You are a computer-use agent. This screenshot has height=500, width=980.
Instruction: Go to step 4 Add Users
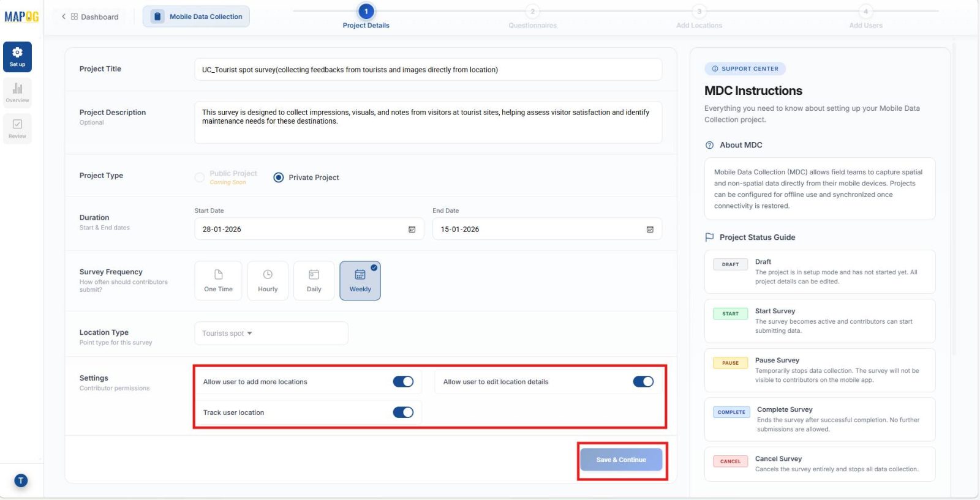(865, 17)
